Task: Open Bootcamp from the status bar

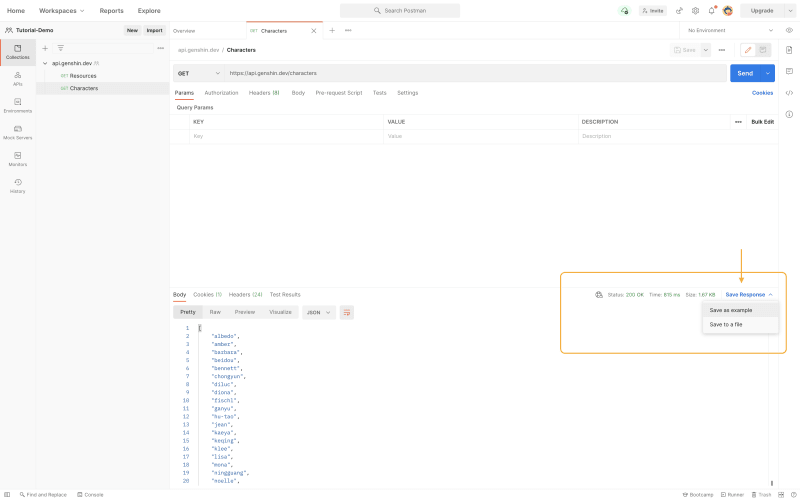Action: pyautogui.click(x=698, y=495)
